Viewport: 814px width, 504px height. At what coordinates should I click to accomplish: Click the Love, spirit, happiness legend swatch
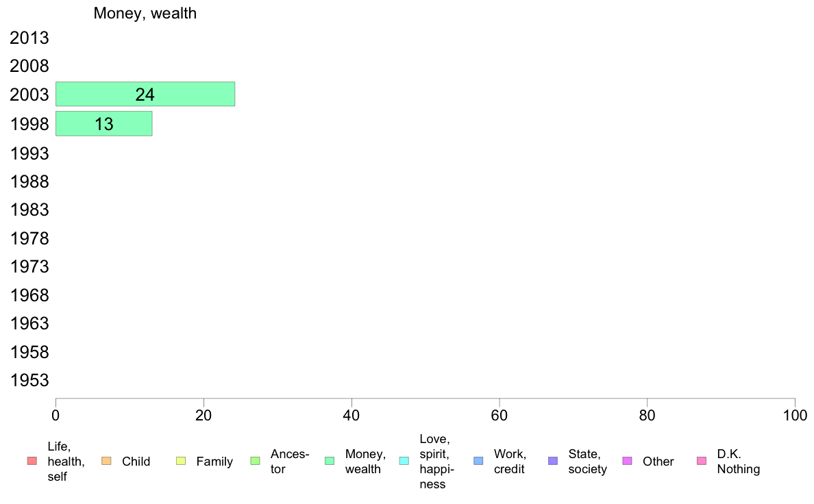[404, 461]
